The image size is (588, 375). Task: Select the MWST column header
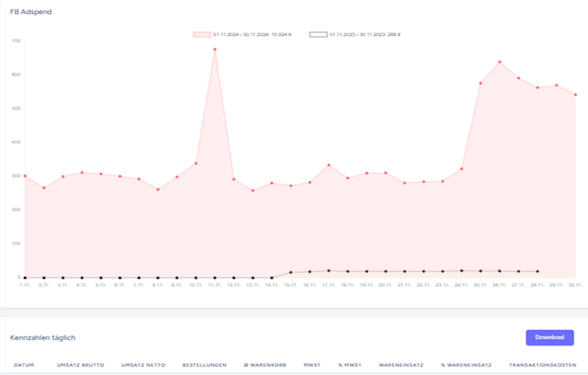(312, 365)
